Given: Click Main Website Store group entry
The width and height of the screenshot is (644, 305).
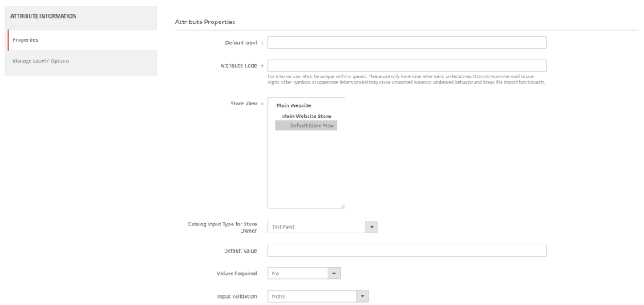Looking at the screenshot, I should (x=307, y=116).
